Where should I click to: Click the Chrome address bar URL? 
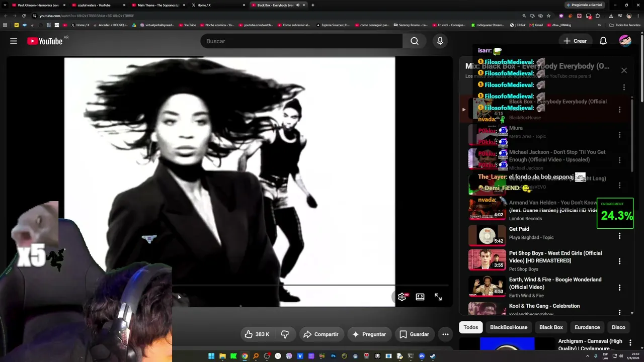(87, 16)
